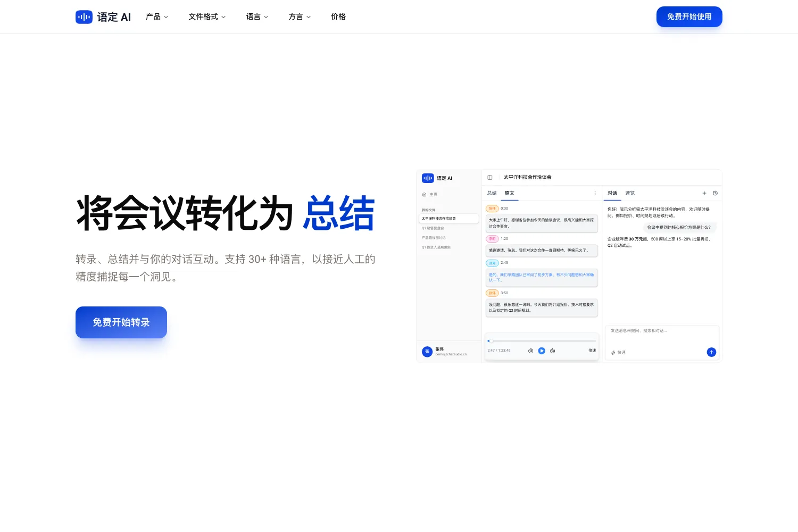Click the 张伟 speaker tag at 3:50
This screenshot has height=532, width=798.
(492, 293)
